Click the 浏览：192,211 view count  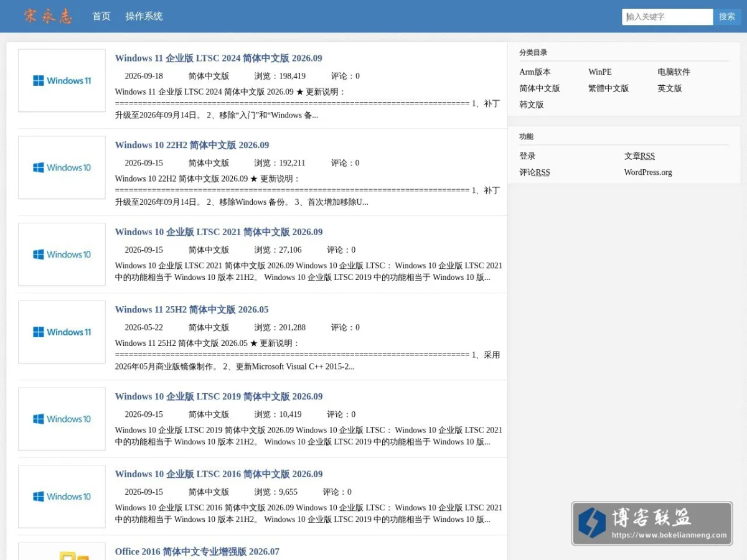click(280, 163)
